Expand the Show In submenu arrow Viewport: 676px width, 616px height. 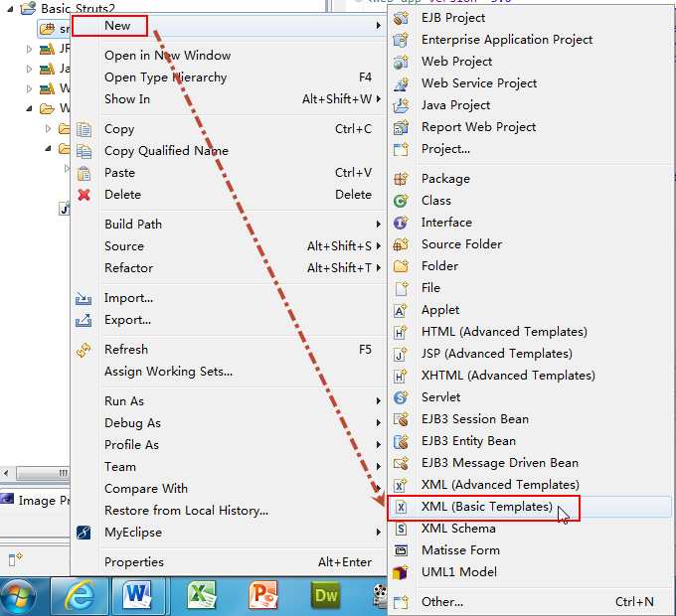(x=379, y=99)
